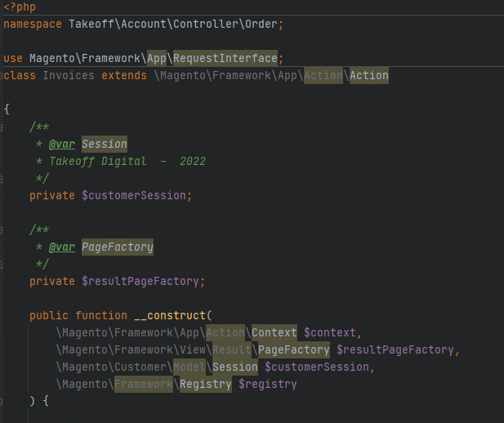Collapse the PageFactory docblock fold marker
This screenshot has height=423, width=504.
tap(1, 230)
